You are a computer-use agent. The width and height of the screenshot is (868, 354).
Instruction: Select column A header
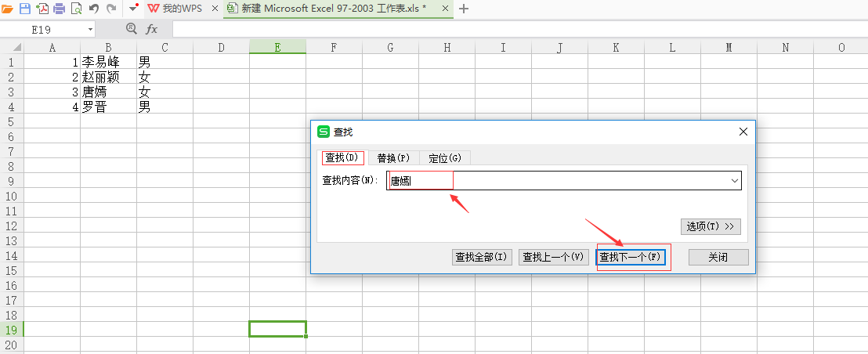click(x=52, y=48)
